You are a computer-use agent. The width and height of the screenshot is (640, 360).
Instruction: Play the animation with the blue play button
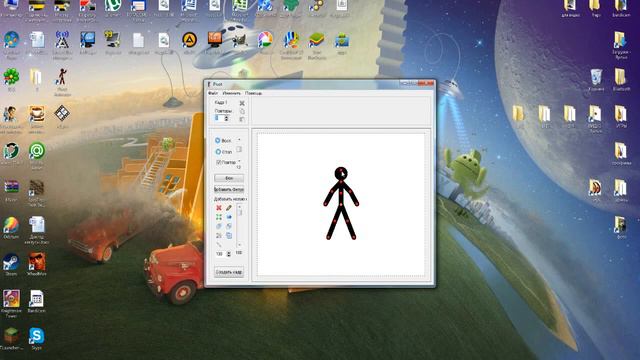click(x=218, y=140)
